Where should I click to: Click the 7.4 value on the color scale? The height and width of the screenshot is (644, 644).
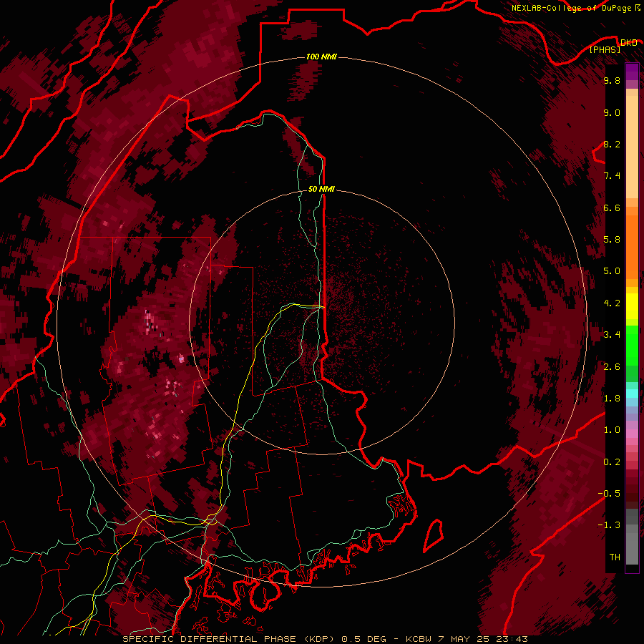(612, 176)
